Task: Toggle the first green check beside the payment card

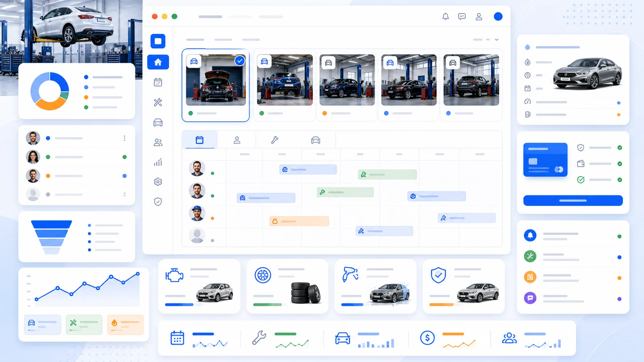Action: pyautogui.click(x=620, y=148)
